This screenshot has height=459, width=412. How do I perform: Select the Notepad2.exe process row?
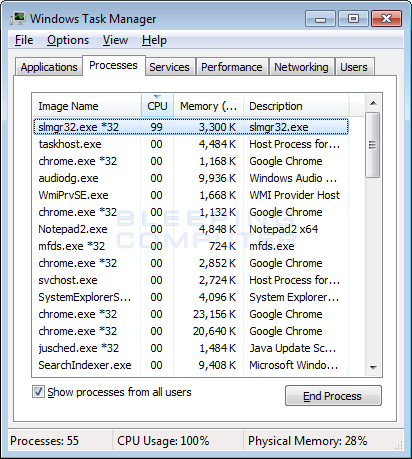point(191,229)
